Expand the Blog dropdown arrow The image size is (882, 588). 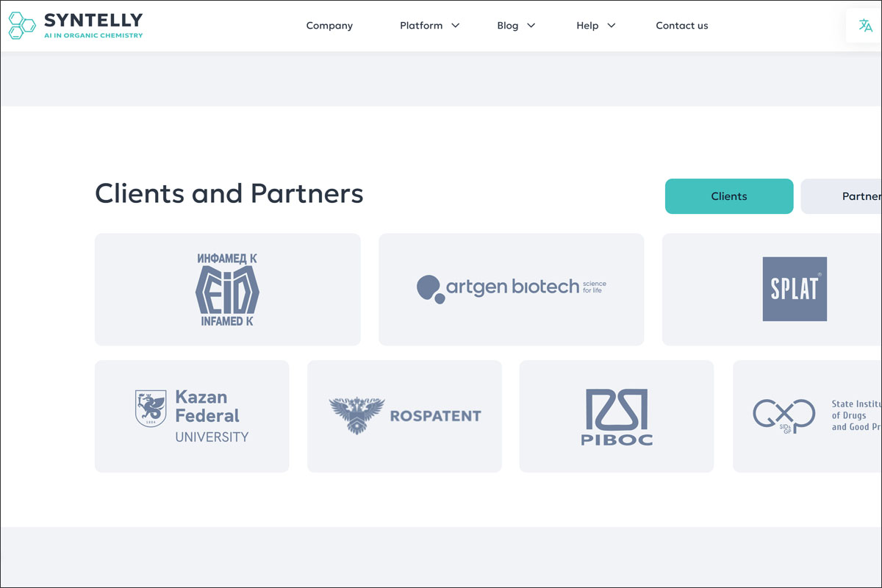coord(531,26)
